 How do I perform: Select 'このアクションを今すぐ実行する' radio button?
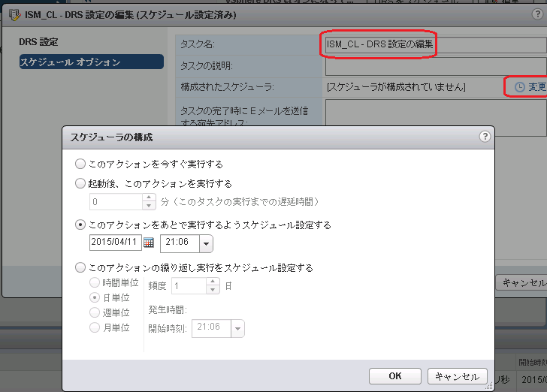[x=80, y=164]
